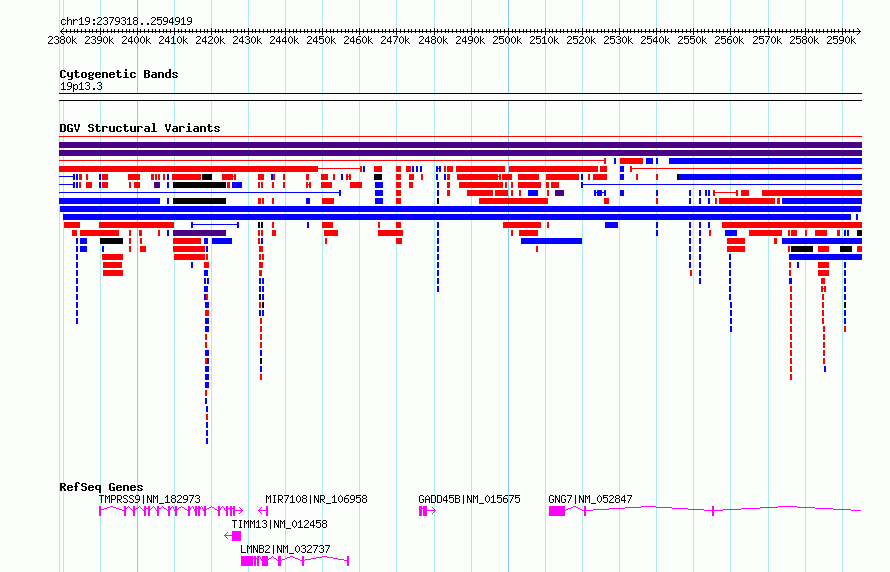This screenshot has width=890, height=572.
Task: Click the 2560k ruler label
Action: pos(729,40)
